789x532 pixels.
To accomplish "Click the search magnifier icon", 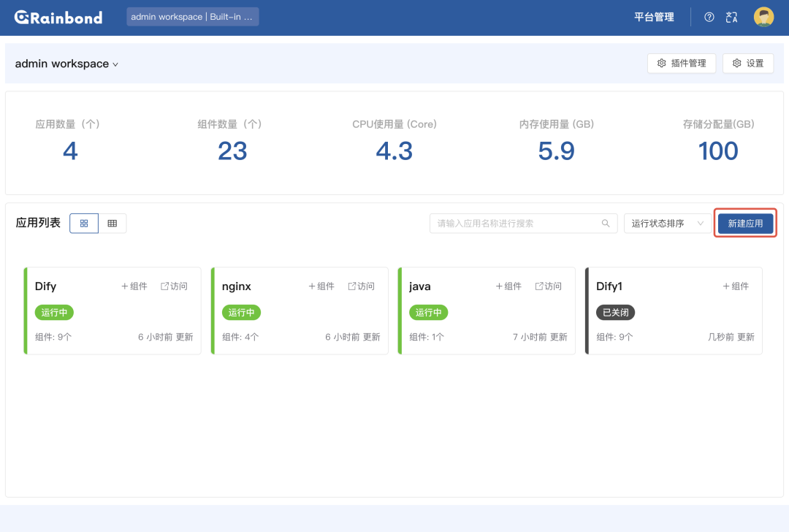I will click(x=606, y=224).
